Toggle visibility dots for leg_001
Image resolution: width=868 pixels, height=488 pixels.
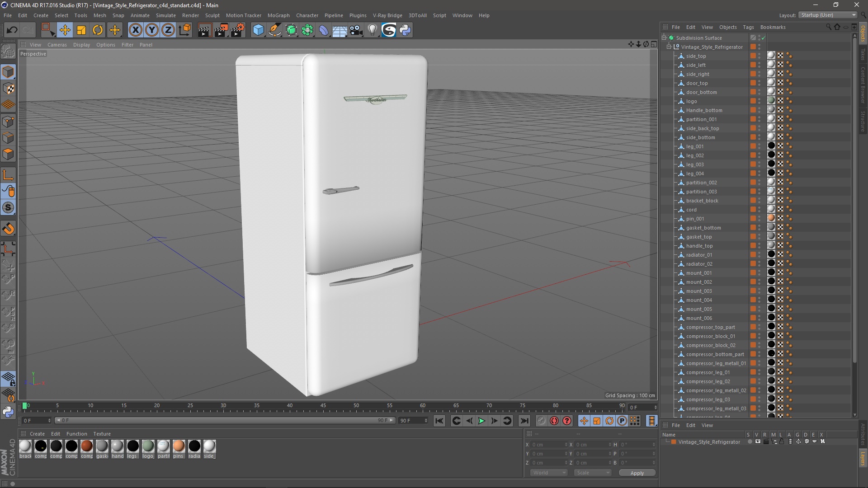pyautogui.click(x=759, y=146)
